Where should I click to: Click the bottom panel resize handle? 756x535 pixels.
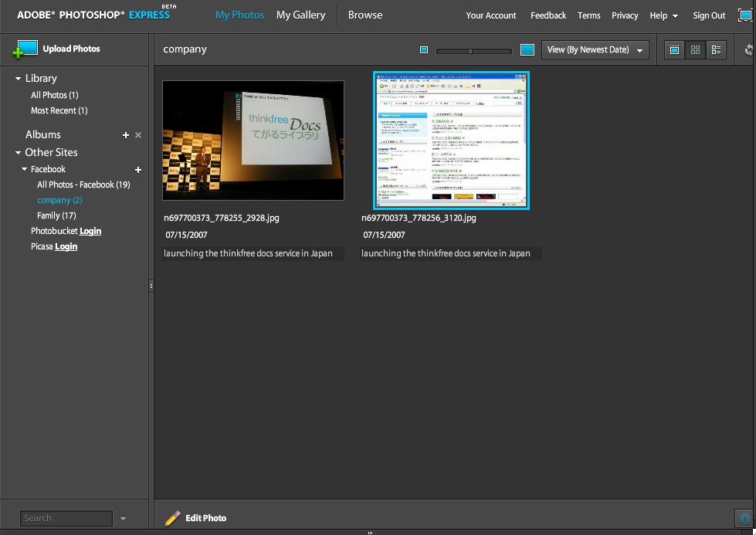pos(371,533)
